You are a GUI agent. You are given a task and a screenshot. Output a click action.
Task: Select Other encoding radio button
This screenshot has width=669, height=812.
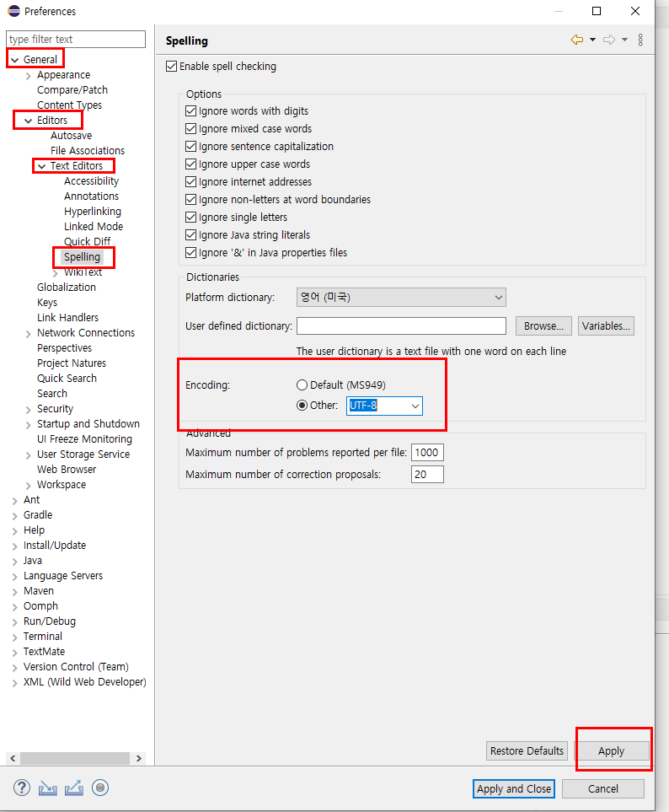302,405
